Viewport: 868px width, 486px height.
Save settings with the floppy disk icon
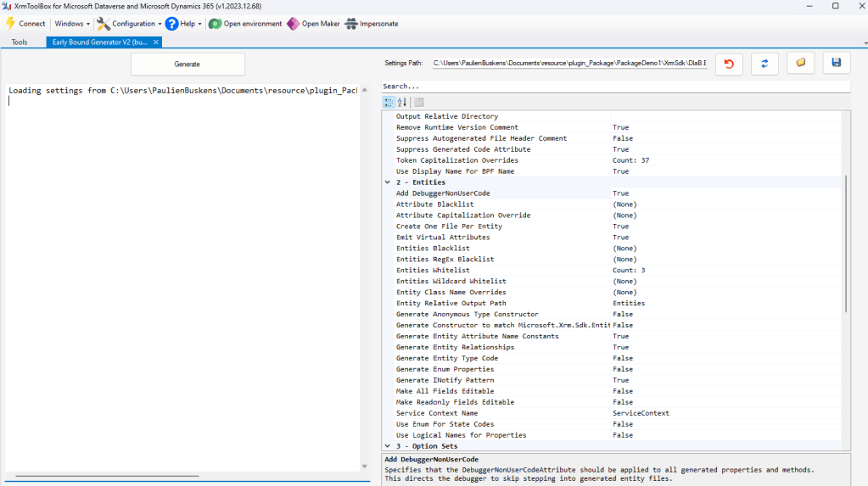[x=836, y=64]
